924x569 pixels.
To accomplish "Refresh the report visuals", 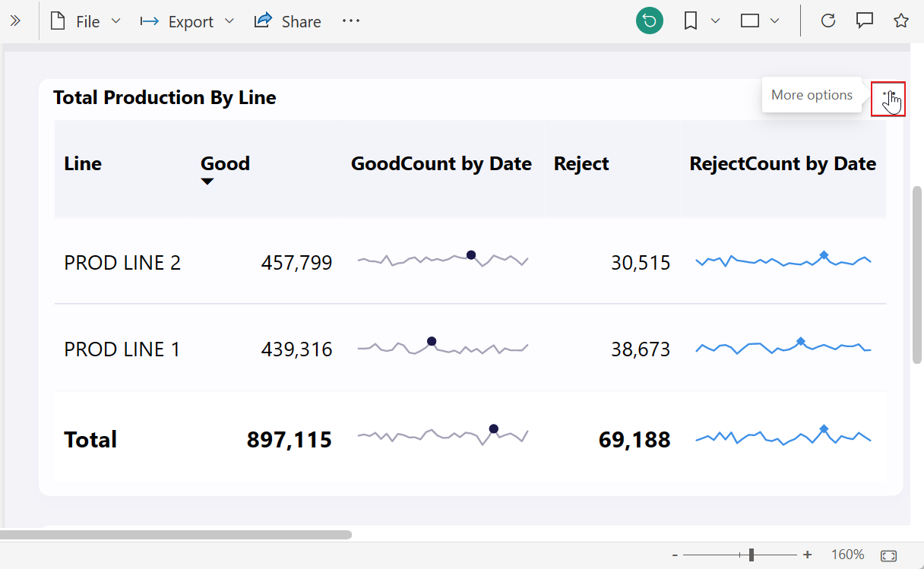I will (828, 21).
